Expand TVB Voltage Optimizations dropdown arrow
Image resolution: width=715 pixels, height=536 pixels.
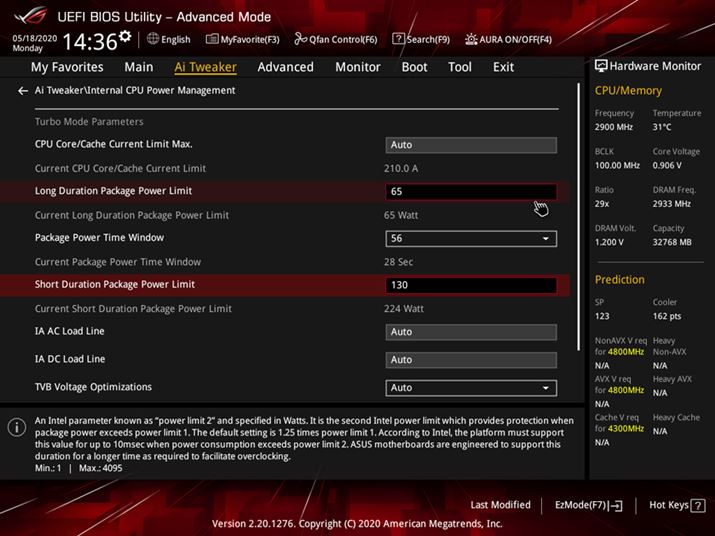coord(545,388)
